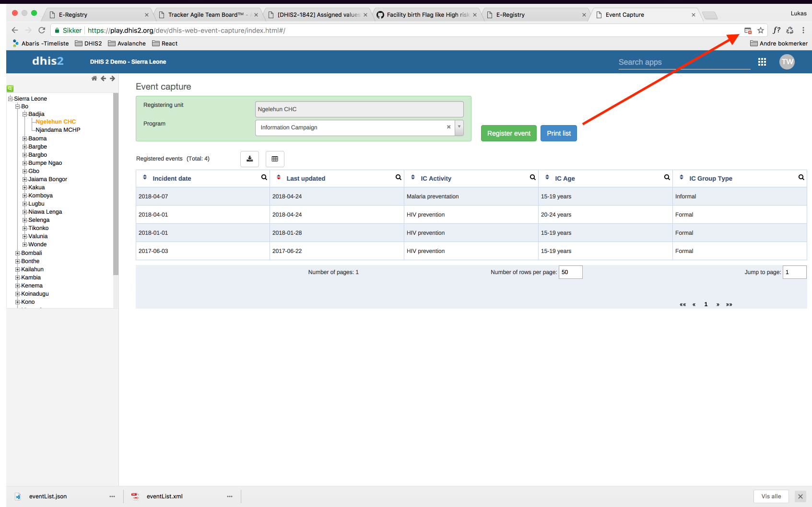Viewport: 812px width, 507px height.
Task: Click the green org unit search icon
Action: pos(10,89)
